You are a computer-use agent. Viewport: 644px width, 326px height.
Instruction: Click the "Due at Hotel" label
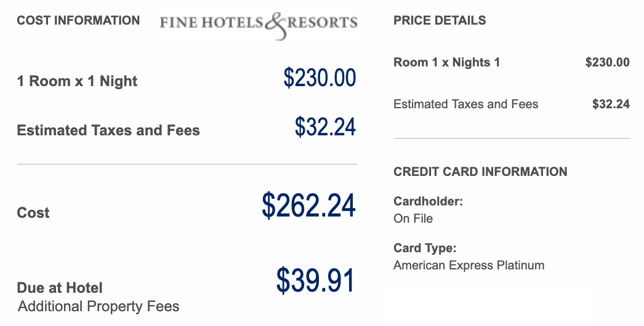(x=60, y=288)
